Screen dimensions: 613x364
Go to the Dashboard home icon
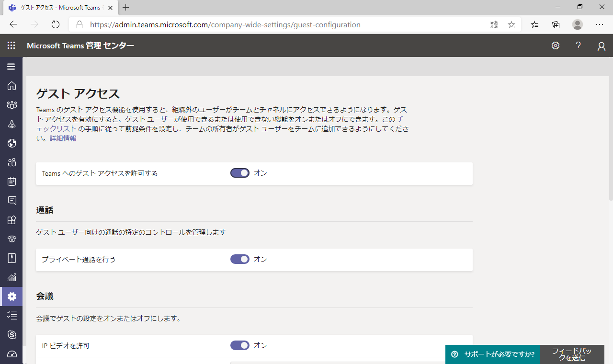[x=12, y=86]
